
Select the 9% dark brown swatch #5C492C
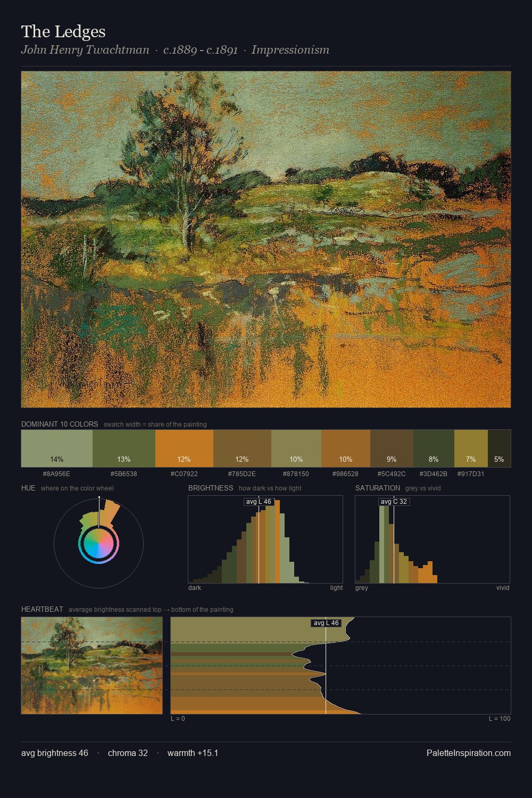(392, 448)
